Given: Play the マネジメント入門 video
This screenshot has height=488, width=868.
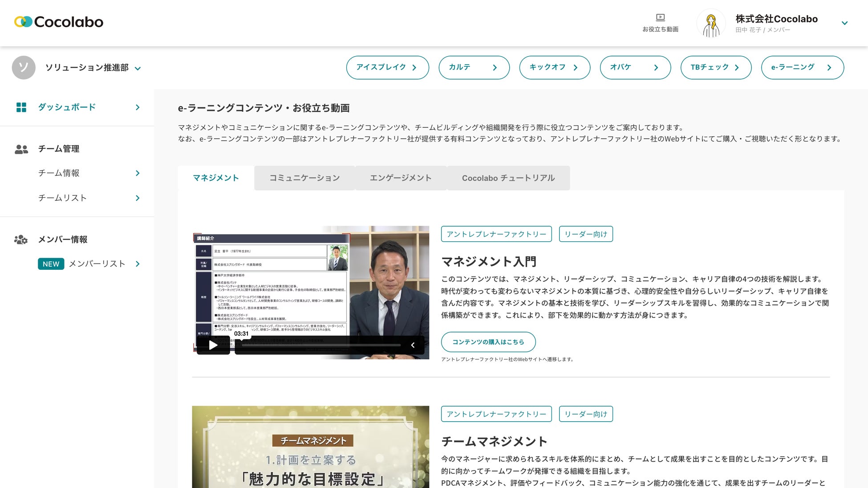Looking at the screenshot, I should coord(213,345).
